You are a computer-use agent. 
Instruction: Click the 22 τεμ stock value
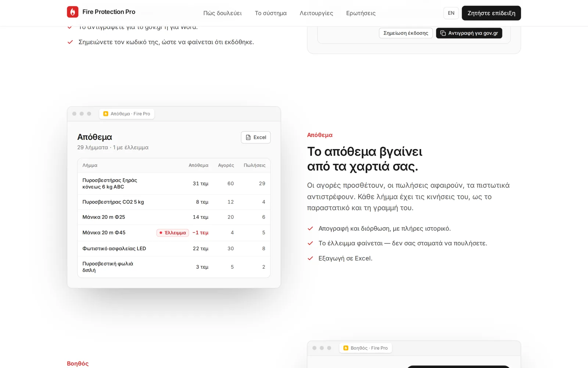tap(201, 249)
